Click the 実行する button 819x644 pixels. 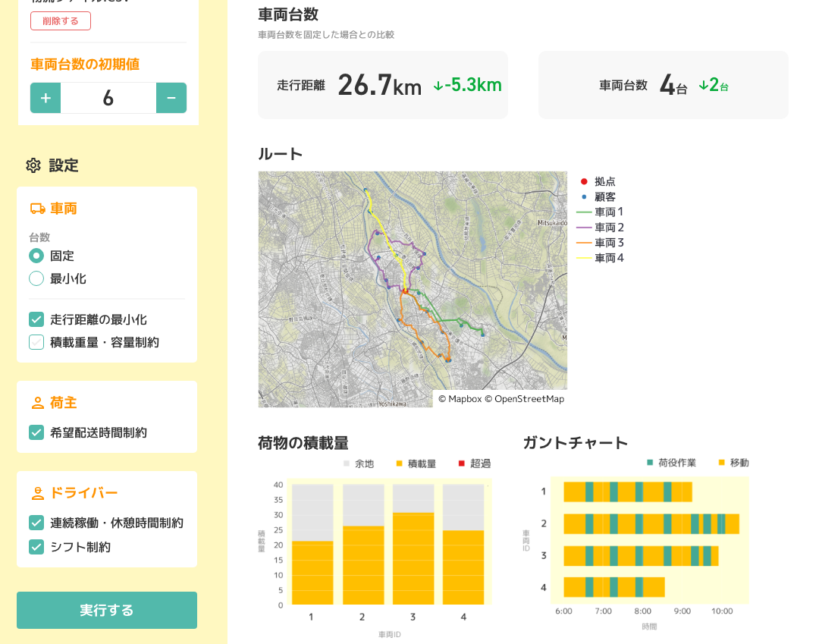point(107,610)
